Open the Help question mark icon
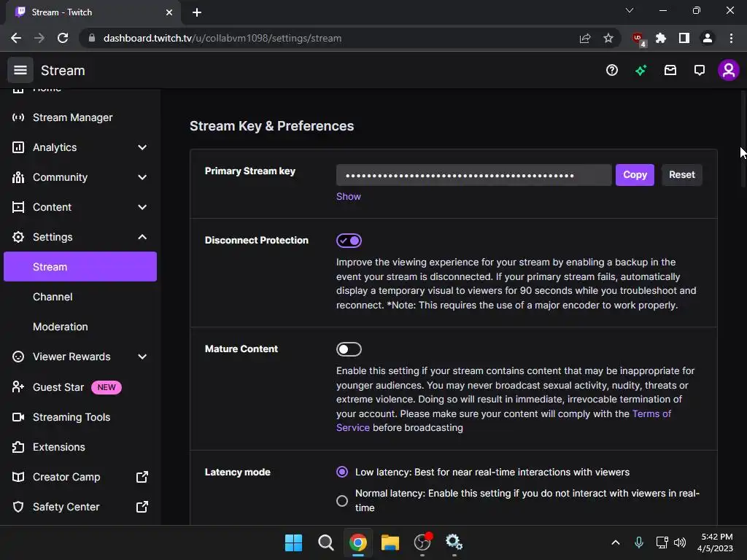 tap(612, 71)
